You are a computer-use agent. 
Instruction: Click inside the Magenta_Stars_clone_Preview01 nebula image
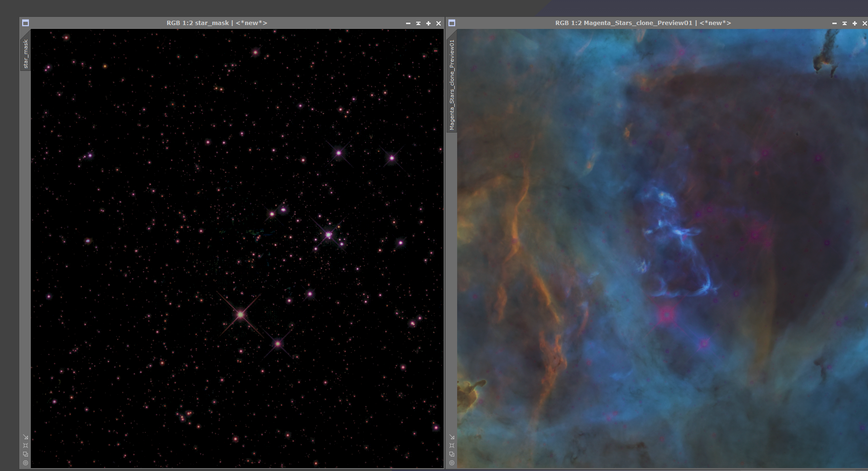coord(662,248)
